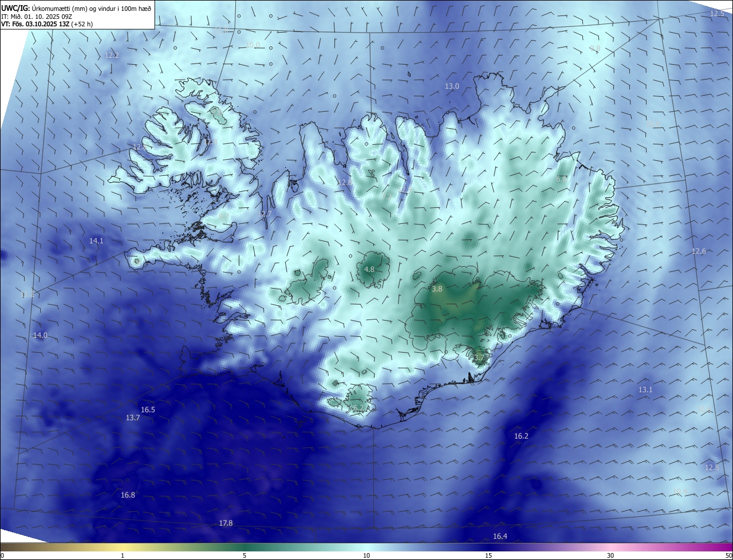
Task: Click the 12.2 value label northwest of Westfjords
Action: 112,56
